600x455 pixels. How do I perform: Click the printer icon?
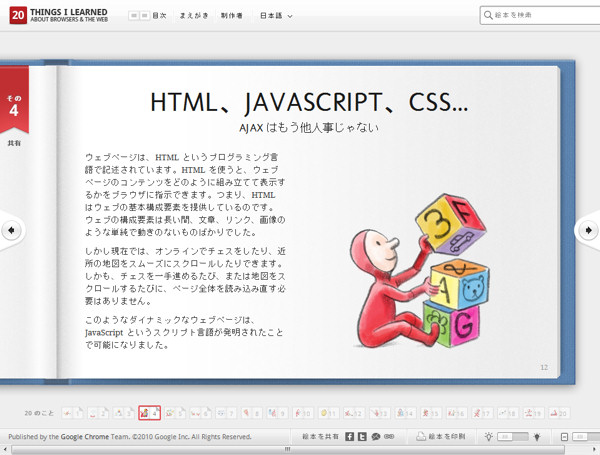(x=421, y=436)
